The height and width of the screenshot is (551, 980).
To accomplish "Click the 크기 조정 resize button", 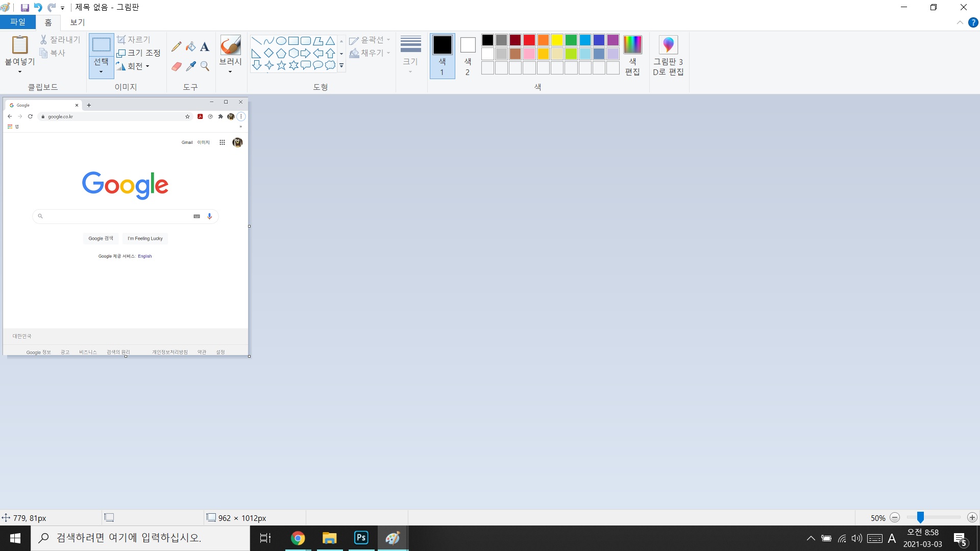I will (138, 53).
